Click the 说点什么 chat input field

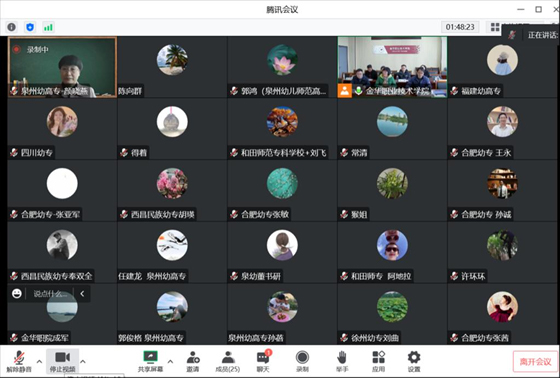click(50, 294)
